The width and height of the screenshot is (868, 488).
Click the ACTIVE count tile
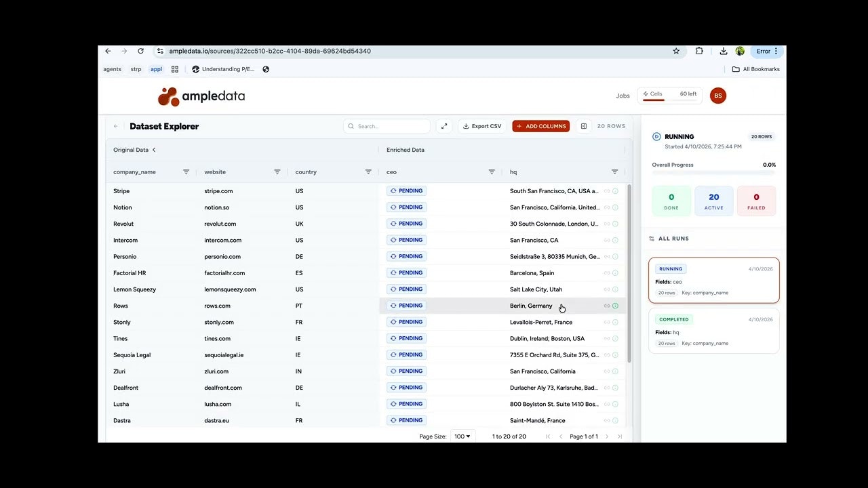coord(714,201)
